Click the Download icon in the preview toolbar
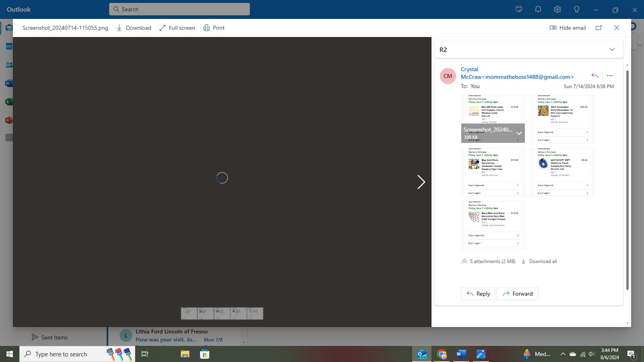 [x=120, y=28]
